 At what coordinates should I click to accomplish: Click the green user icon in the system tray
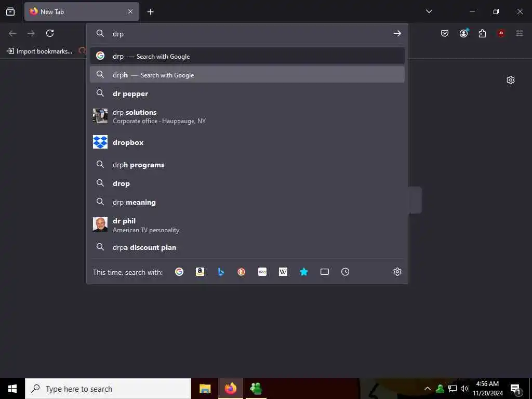(440, 389)
